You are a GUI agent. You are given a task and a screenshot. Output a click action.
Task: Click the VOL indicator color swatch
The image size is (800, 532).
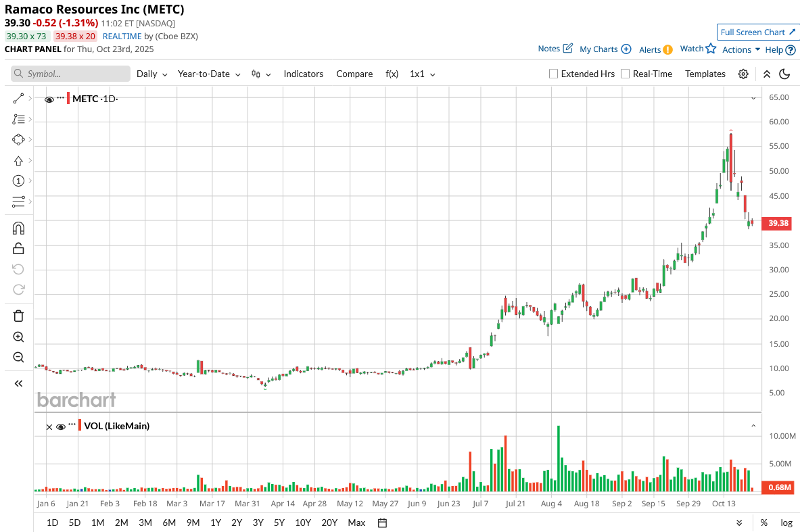coord(80,425)
